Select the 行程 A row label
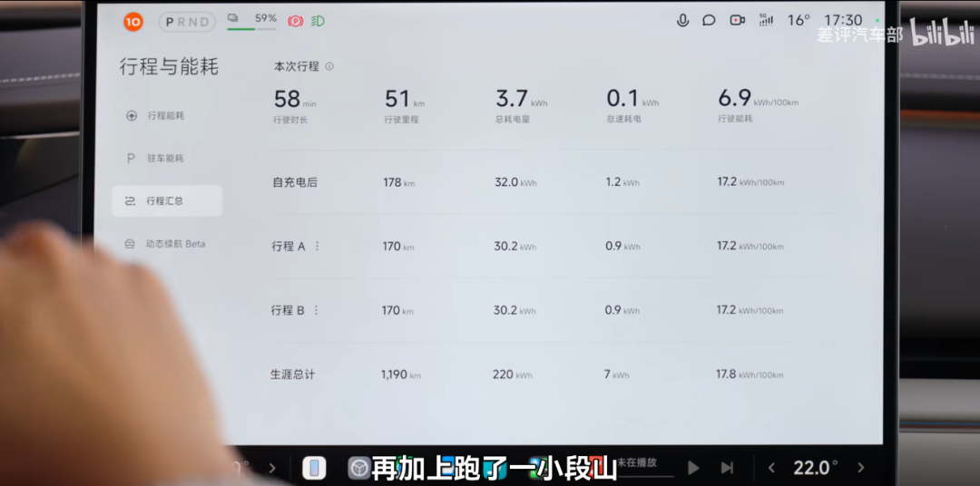 tap(289, 246)
